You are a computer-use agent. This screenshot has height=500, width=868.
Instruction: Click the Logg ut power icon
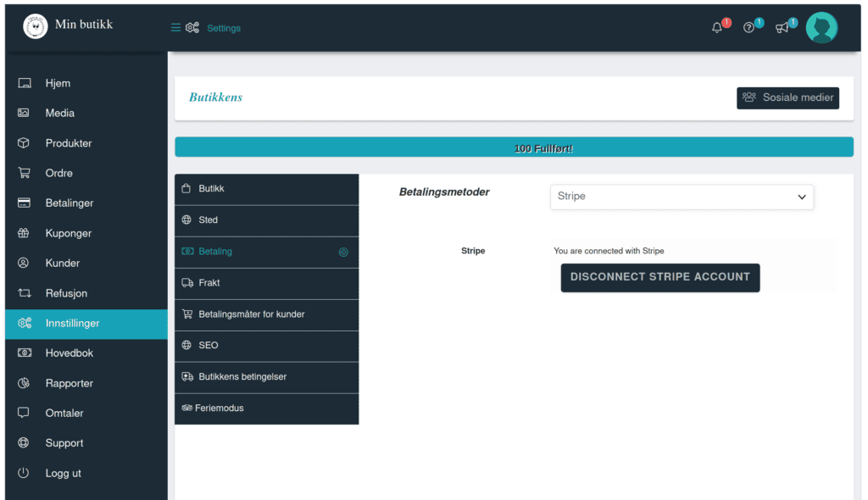tap(23, 473)
